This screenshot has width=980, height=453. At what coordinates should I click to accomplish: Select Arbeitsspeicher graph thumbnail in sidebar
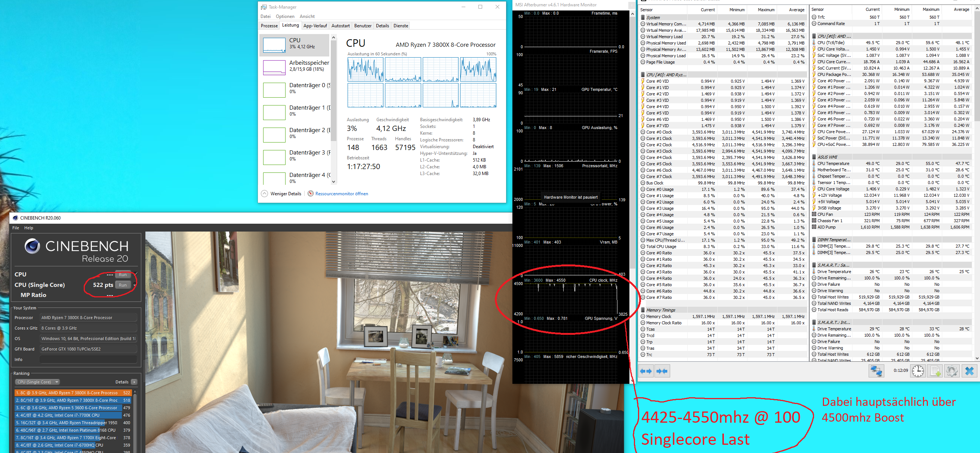(274, 68)
